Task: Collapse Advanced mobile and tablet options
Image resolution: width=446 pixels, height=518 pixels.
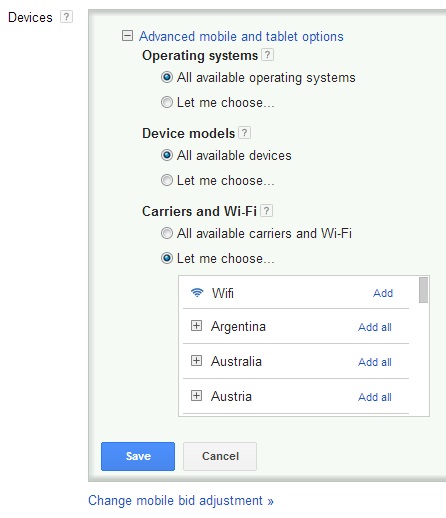Action: pyautogui.click(x=127, y=36)
